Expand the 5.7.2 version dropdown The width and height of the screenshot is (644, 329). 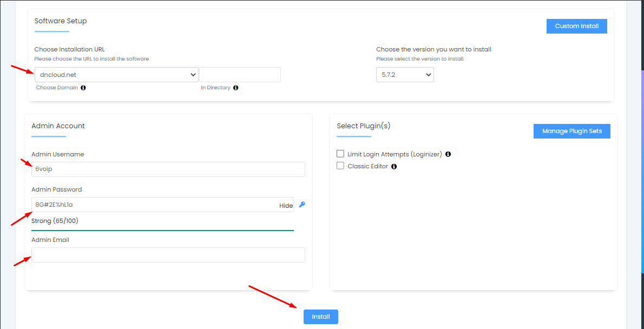tap(405, 75)
